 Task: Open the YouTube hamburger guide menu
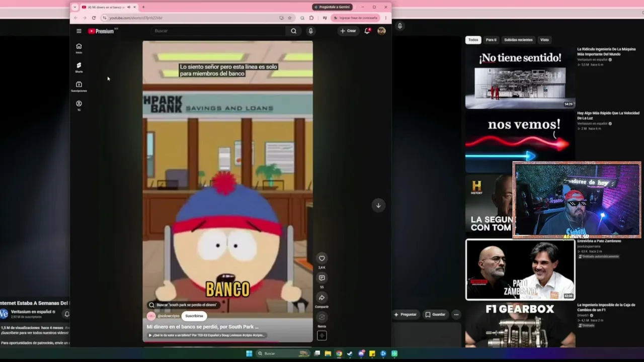(79, 31)
